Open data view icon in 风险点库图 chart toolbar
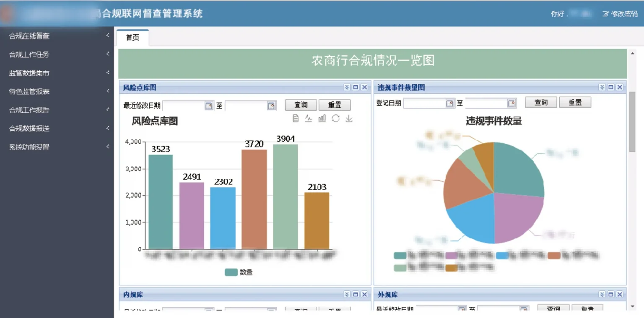Viewport: 644px width, 318px height. (296, 119)
